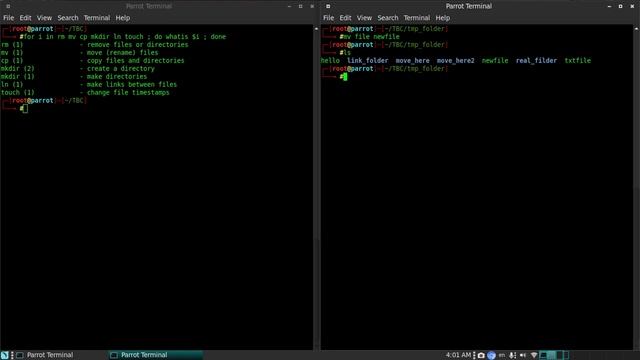Click the 'for i in rm mv' command line
Image resolution: width=640 pixels, height=360 pixels.
point(124,37)
